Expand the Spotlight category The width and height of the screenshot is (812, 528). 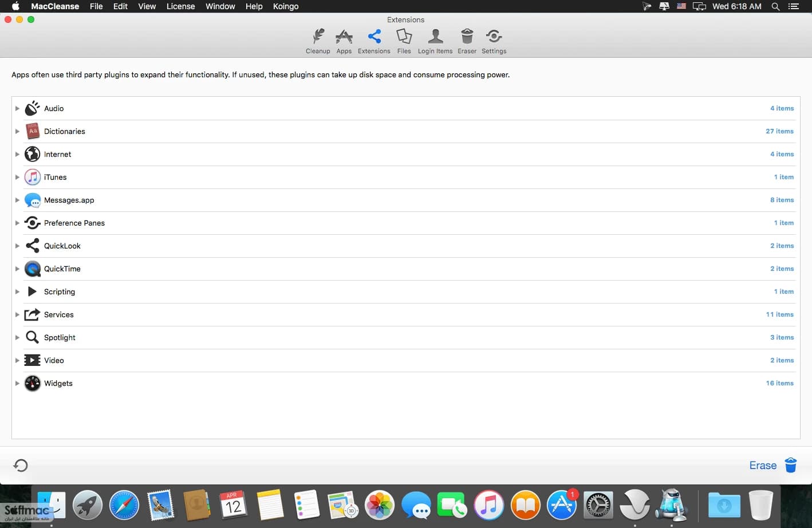click(17, 337)
